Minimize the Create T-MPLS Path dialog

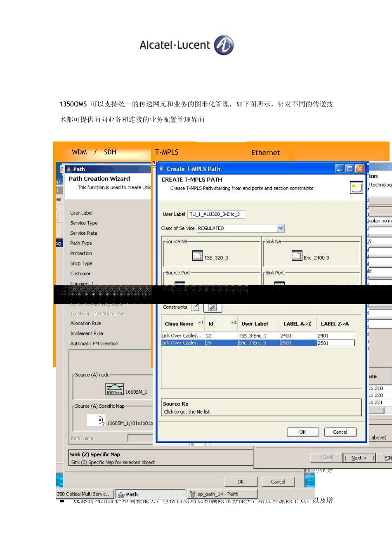click(x=339, y=168)
